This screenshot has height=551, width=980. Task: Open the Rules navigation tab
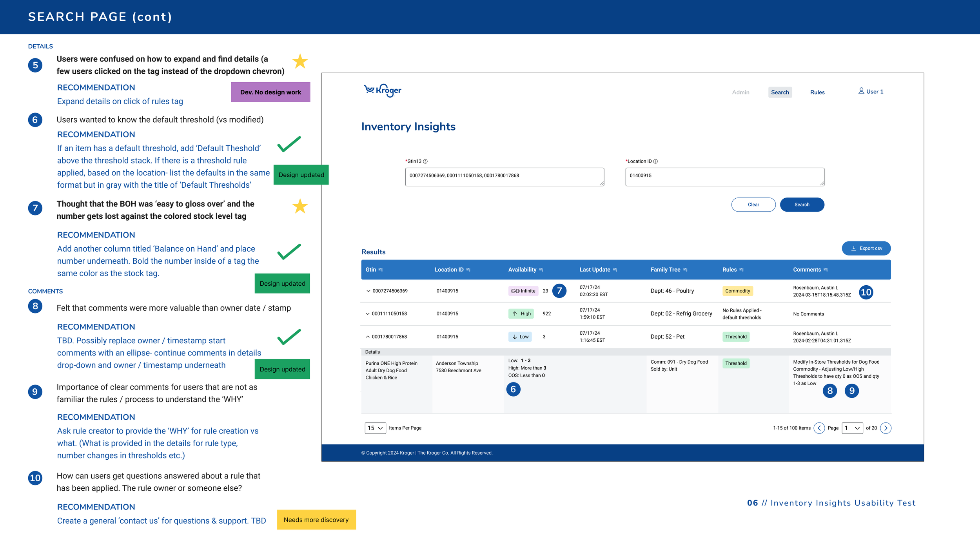(817, 92)
